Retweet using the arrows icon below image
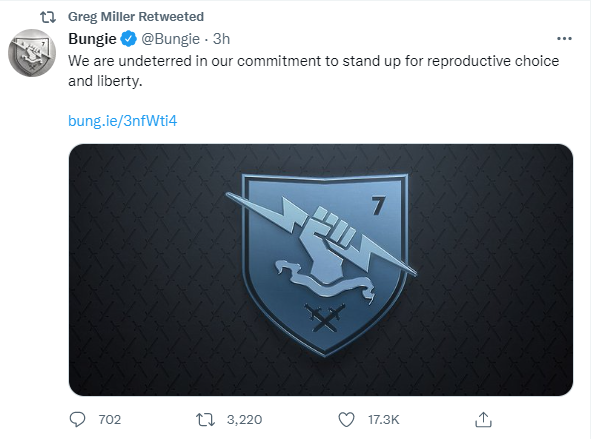The width and height of the screenshot is (602, 439). point(205,420)
